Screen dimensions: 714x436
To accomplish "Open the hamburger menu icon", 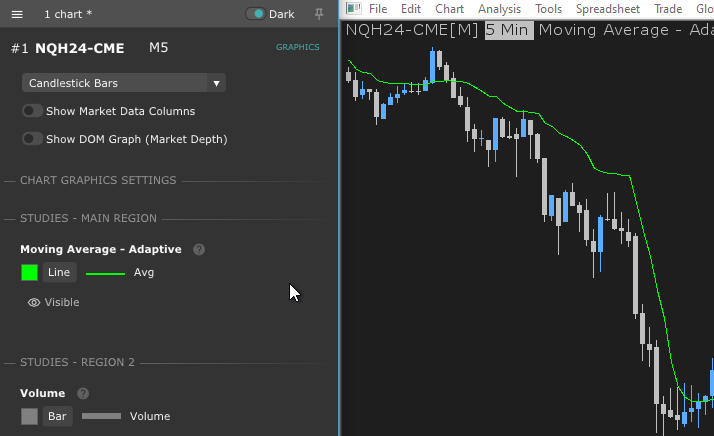I will (17, 14).
